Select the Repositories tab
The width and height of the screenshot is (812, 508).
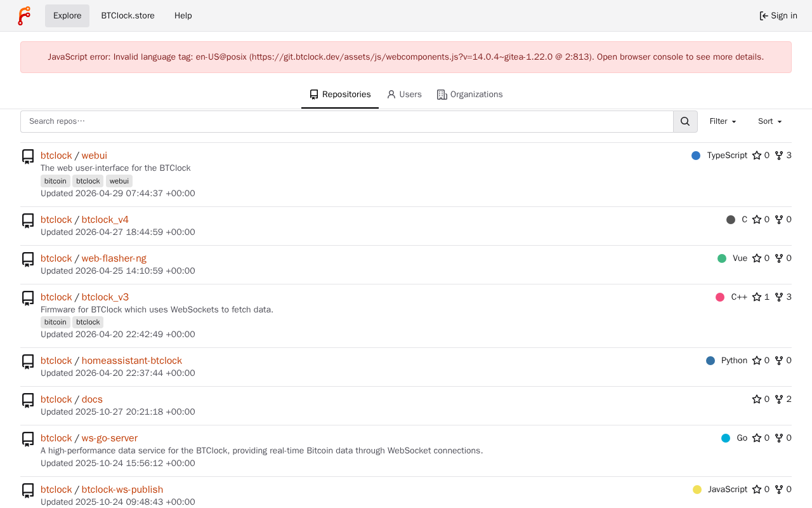[x=340, y=95]
